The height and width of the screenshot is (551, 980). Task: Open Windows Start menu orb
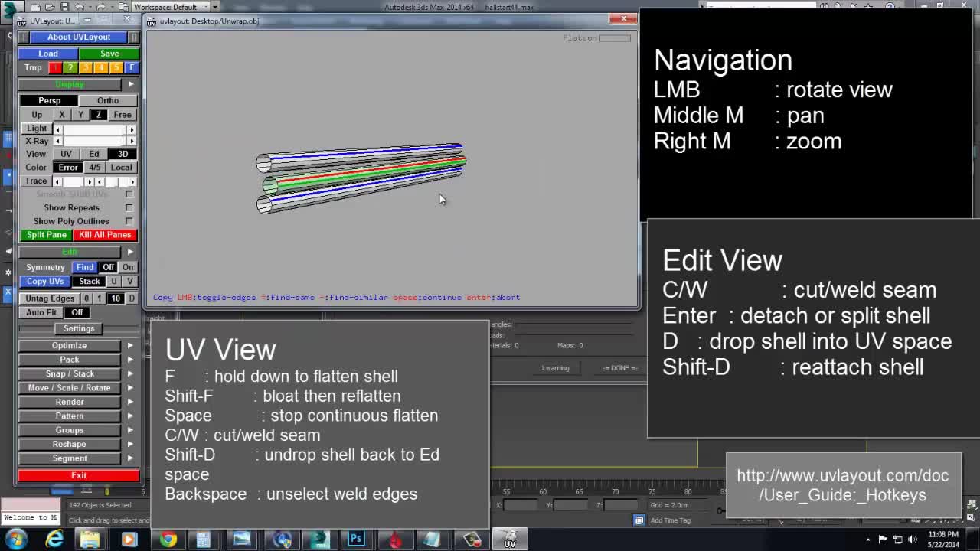[15, 540]
